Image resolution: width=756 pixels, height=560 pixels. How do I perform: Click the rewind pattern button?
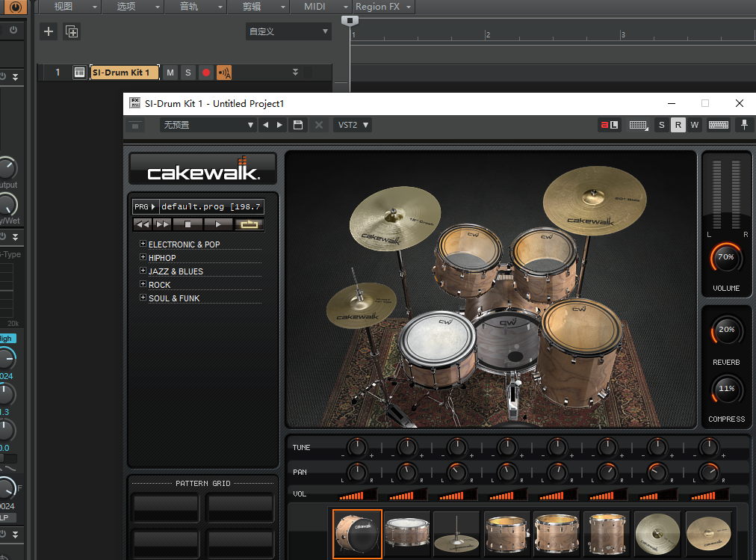[x=142, y=224]
